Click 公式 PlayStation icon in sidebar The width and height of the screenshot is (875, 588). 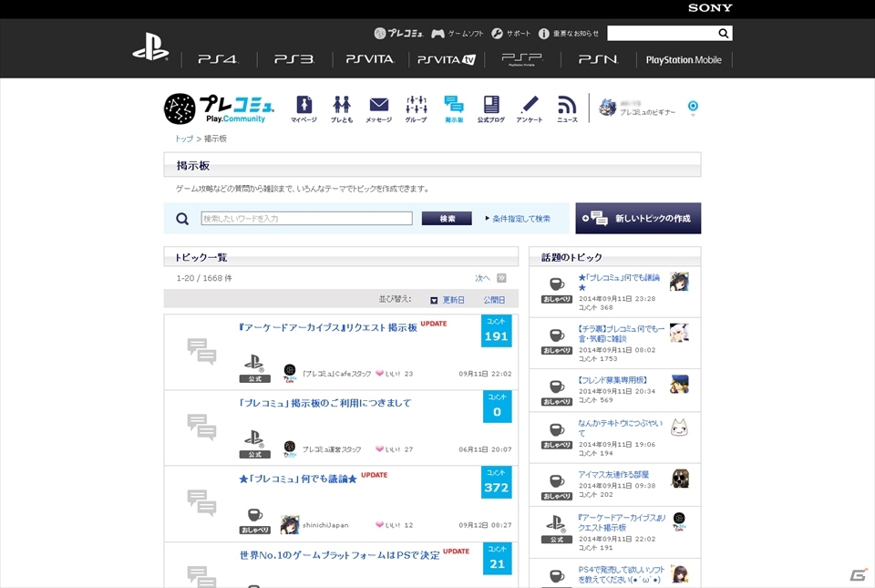tap(556, 529)
